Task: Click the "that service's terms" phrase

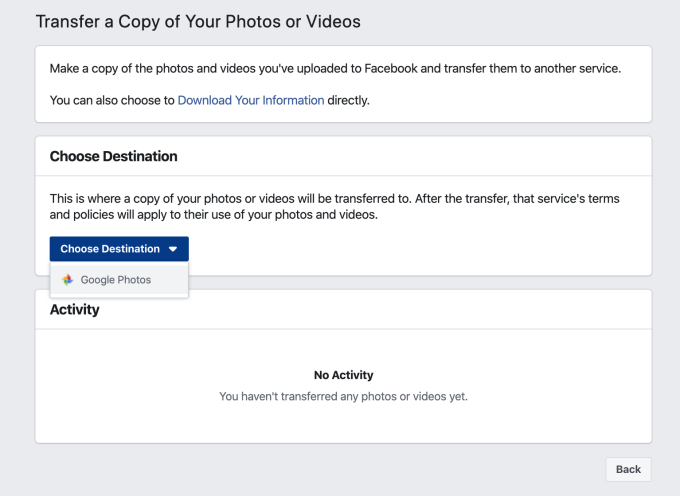Action: click(x=560, y=198)
